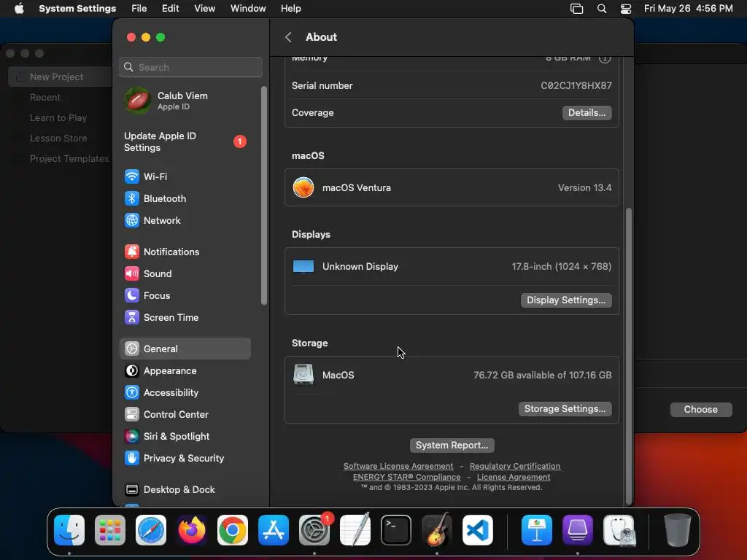Open the Edit menu
747x560 pixels.
[x=170, y=9]
